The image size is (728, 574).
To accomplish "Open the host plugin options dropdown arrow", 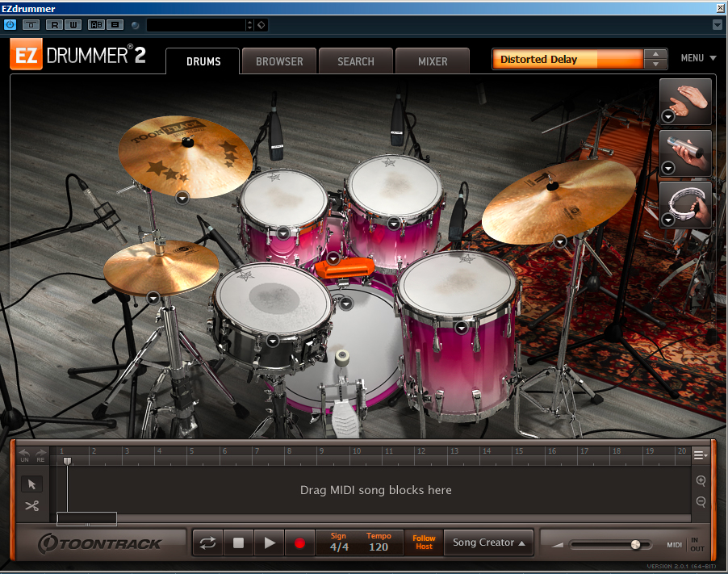I will [718, 25].
